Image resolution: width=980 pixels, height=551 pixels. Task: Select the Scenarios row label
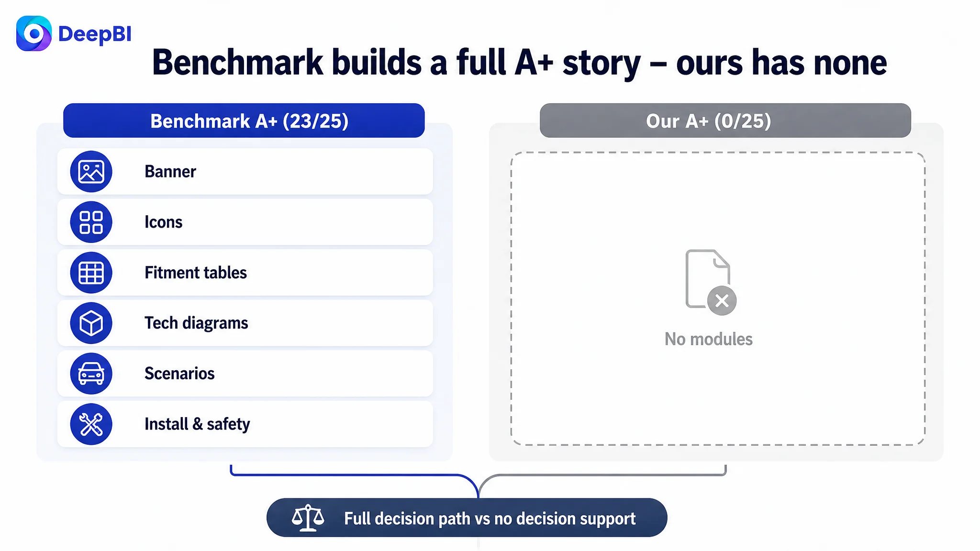coord(179,374)
